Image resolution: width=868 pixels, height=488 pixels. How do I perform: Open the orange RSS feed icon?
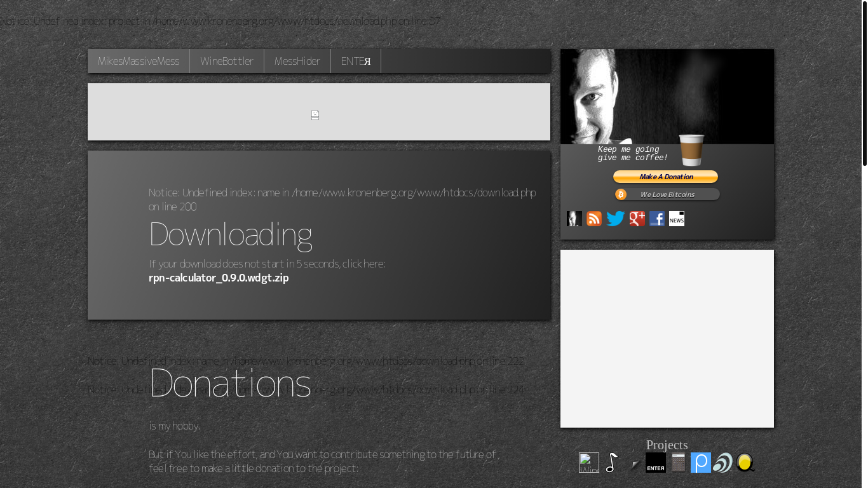pos(594,219)
